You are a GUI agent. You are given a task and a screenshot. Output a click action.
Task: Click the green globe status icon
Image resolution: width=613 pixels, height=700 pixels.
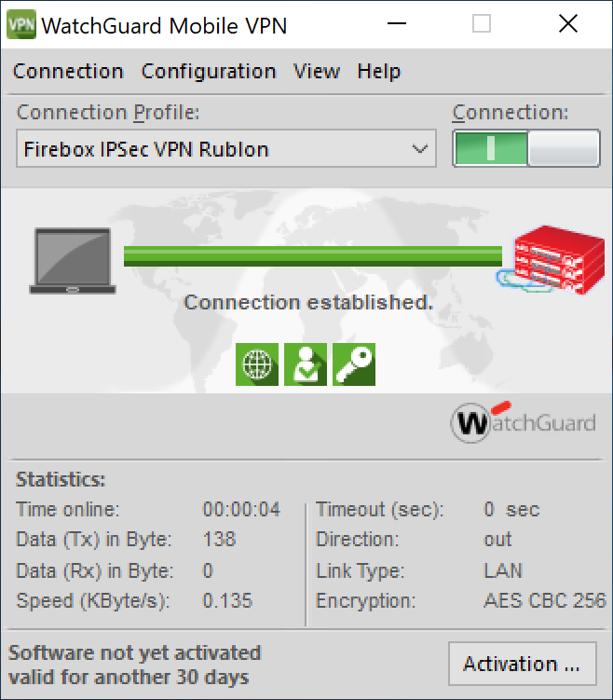(x=257, y=364)
